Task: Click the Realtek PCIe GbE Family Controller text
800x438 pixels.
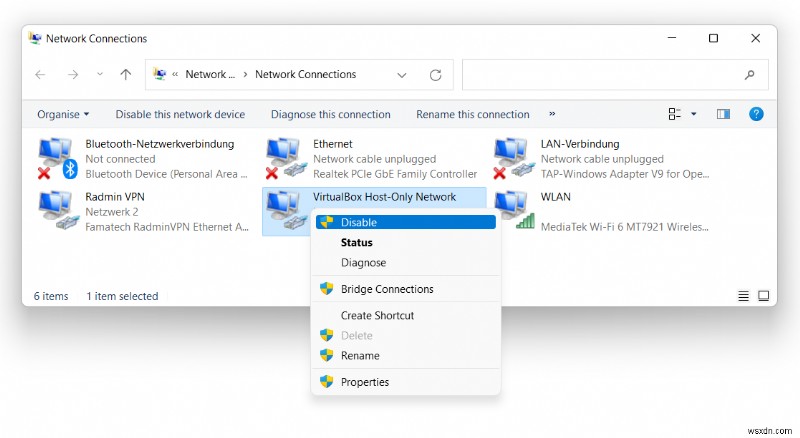Action: (x=395, y=174)
